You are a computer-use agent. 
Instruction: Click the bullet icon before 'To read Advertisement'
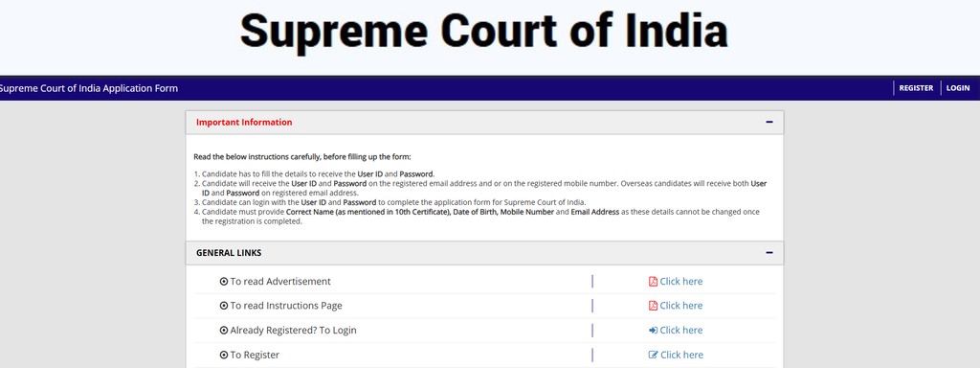[224, 282]
